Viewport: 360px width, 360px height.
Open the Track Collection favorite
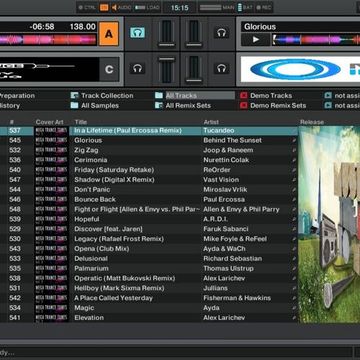pyautogui.click(x=107, y=96)
